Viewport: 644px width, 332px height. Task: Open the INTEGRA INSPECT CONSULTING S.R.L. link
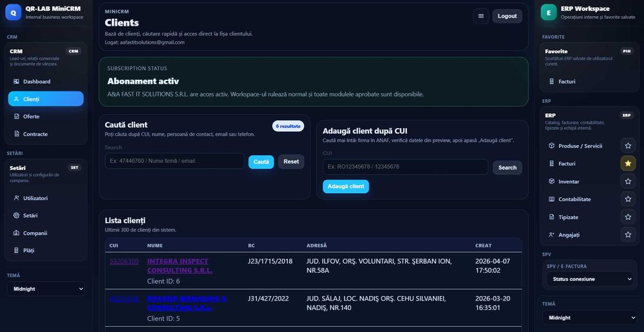[x=180, y=266]
